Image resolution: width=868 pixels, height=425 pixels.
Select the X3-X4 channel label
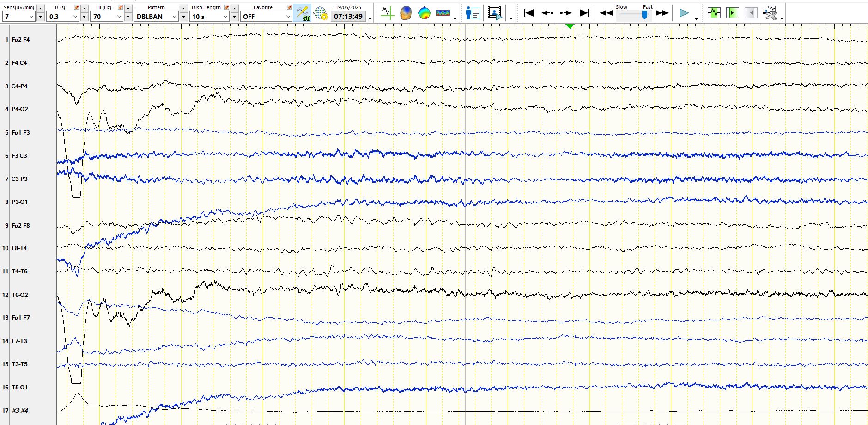20,411
